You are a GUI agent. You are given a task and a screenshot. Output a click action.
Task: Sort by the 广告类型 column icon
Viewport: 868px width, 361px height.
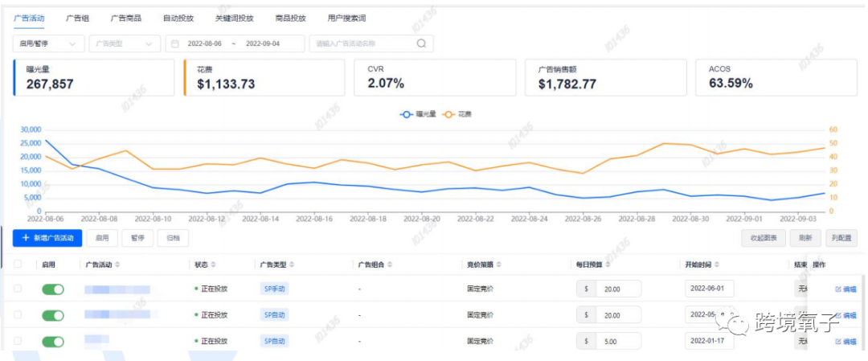pyautogui.click(x=292, y=265)
